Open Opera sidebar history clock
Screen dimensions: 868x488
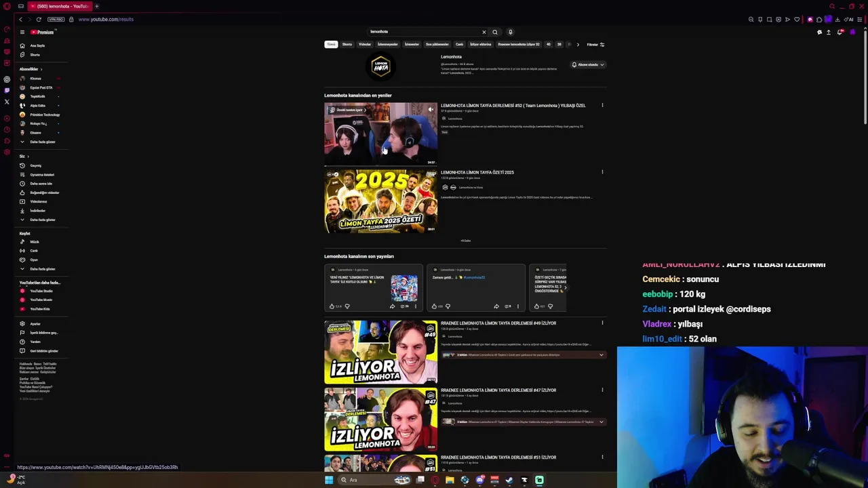(x=7, y=130)
